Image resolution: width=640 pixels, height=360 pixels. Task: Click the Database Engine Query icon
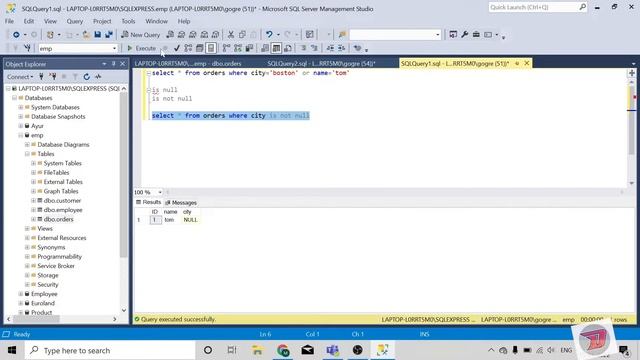pos(170,35)
